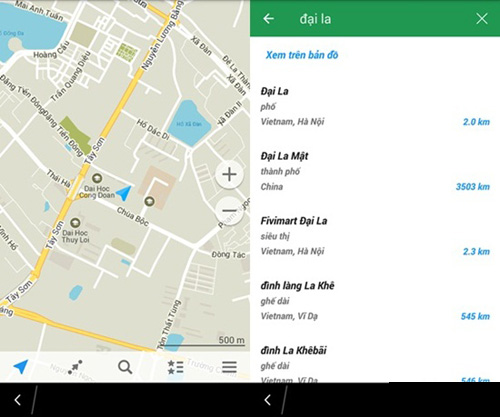The height and width of the screenshot is (417, 500).
Task: Clear the search with the X icon
Action: tap(482, 19)
